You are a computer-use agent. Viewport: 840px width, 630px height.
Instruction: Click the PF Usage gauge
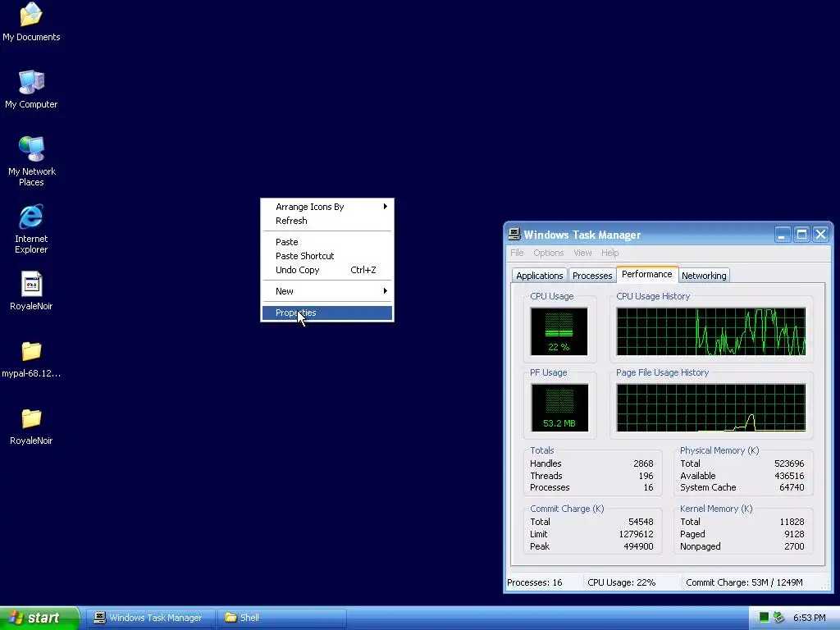tap(559, 407)
